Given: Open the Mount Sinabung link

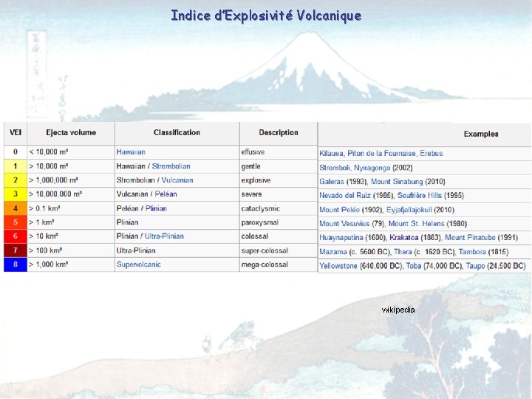Looking at the screenshot, I should [397, 182].
